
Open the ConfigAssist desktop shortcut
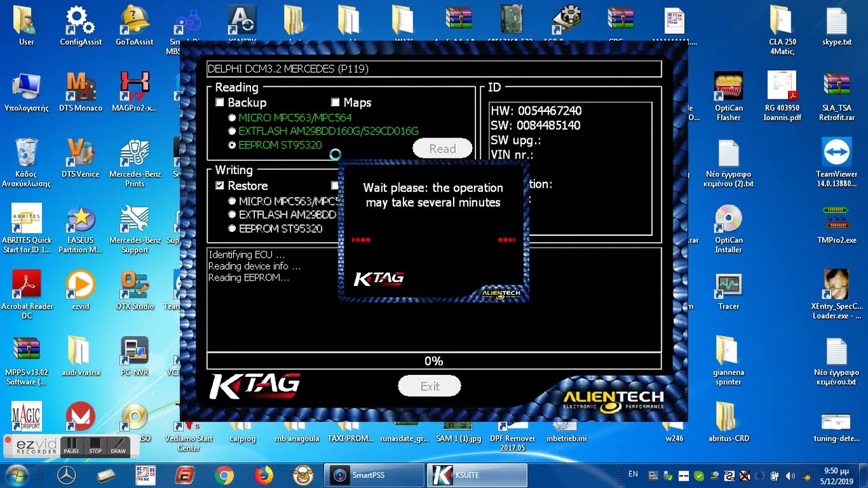[x=81, y=26]
